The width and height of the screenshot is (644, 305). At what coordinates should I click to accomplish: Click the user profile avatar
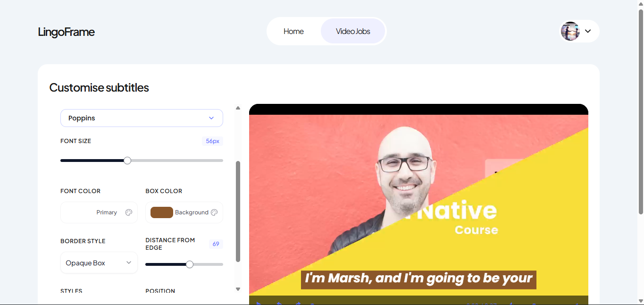click(570, 31)
